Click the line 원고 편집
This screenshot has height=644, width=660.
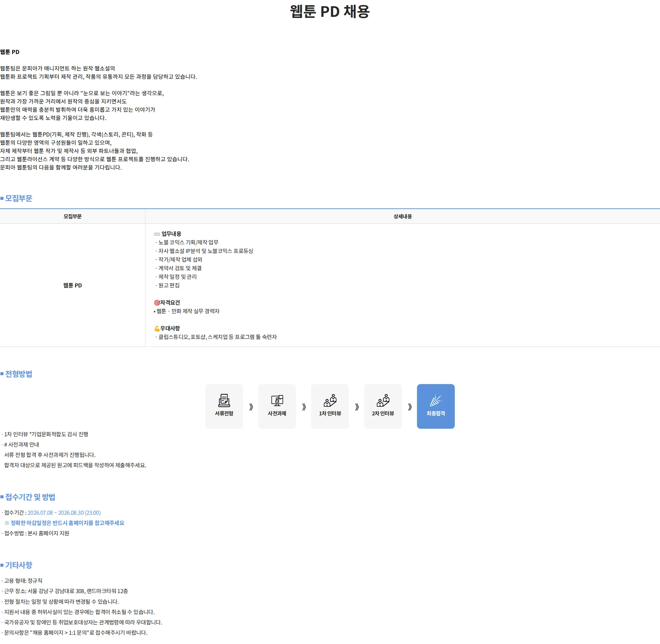(x=169, y=285)
